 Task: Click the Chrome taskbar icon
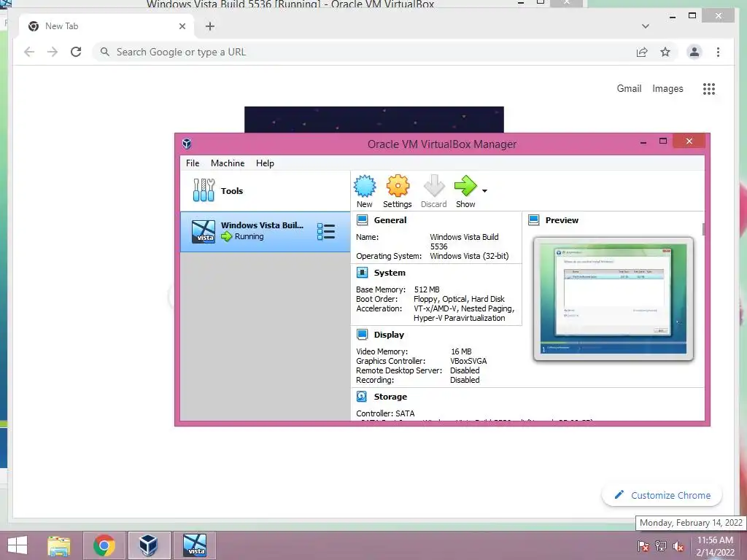pyautogui.click(x=104, y=545)
